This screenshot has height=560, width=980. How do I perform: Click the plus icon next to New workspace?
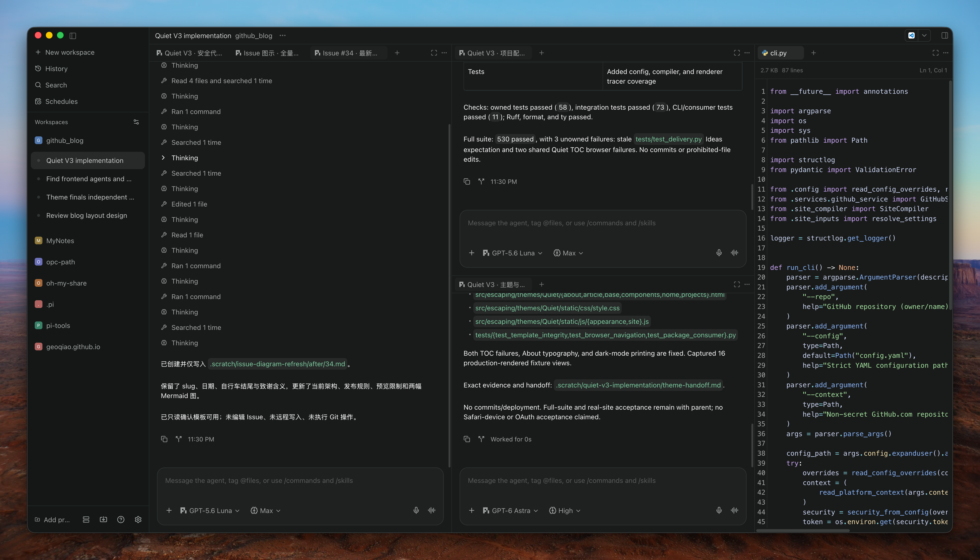click(38, 52)
